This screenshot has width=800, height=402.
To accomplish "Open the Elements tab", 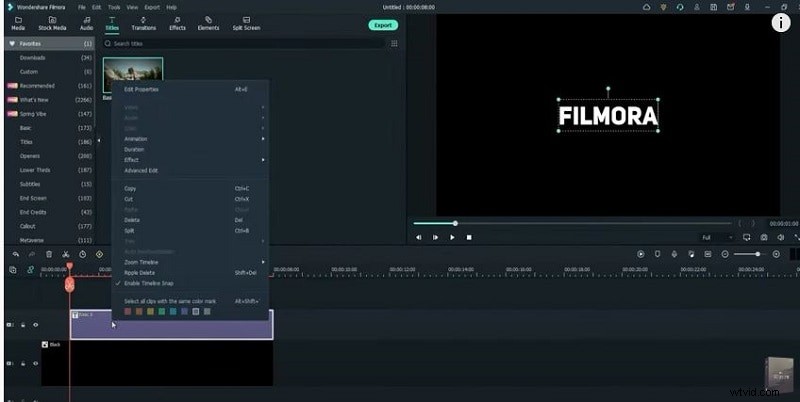I will tap(208, 23).
